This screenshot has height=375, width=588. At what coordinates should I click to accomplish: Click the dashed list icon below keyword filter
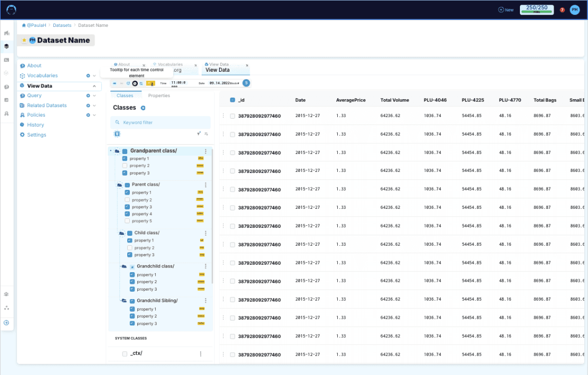pyautogui.click(x=117, y=134)
